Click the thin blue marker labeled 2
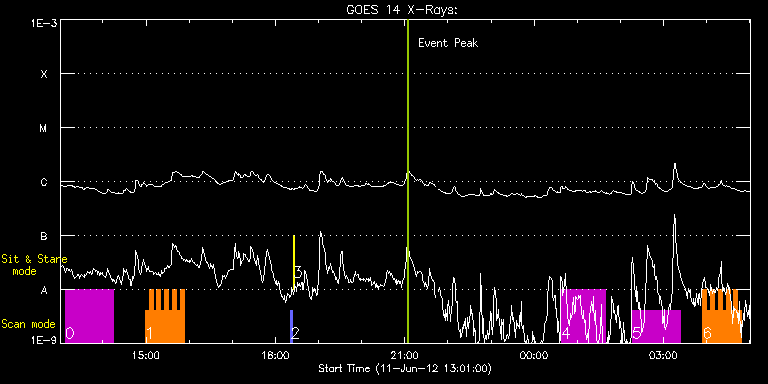The height and width of the screenshot is (384, 768). 291,326
